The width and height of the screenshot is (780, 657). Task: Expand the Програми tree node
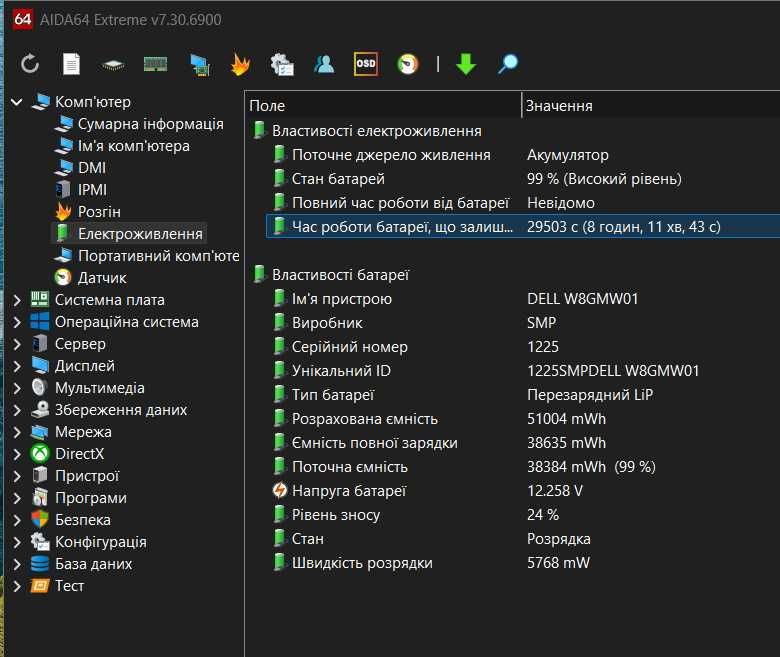click(17, 498)
